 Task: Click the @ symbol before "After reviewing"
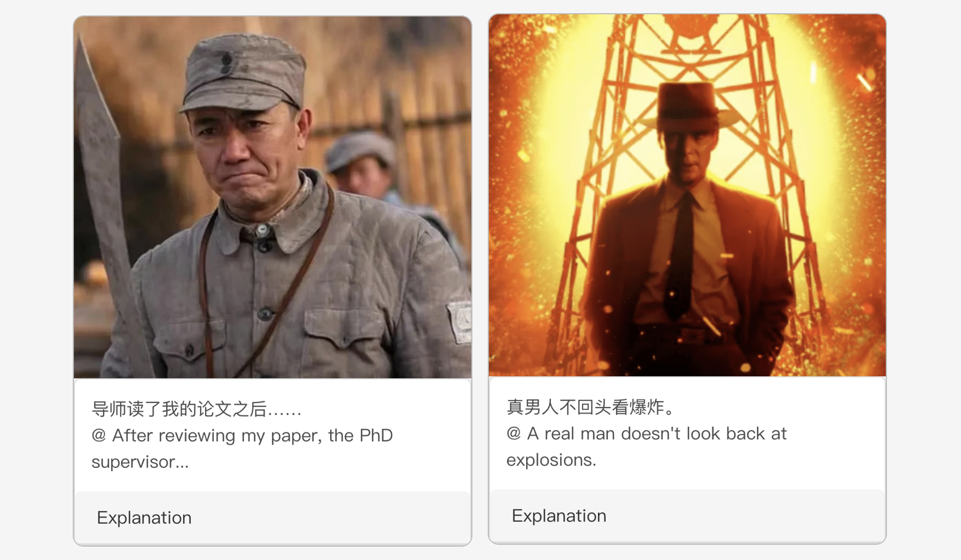[x=98, y=435]
